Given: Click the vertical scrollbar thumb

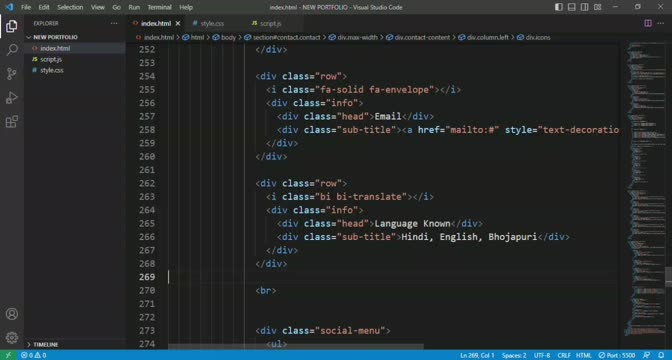Looking at the screenshot, I should [668, 277].
